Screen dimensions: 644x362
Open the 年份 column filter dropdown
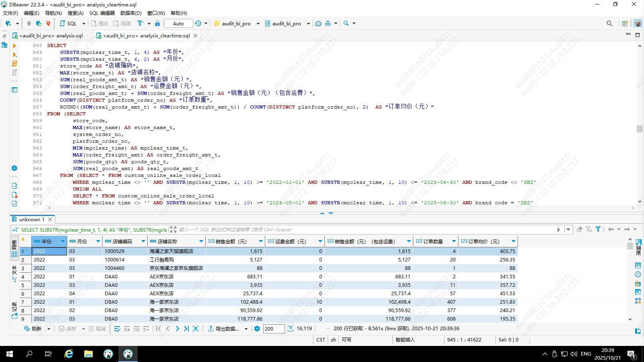[x=62, y=241]
